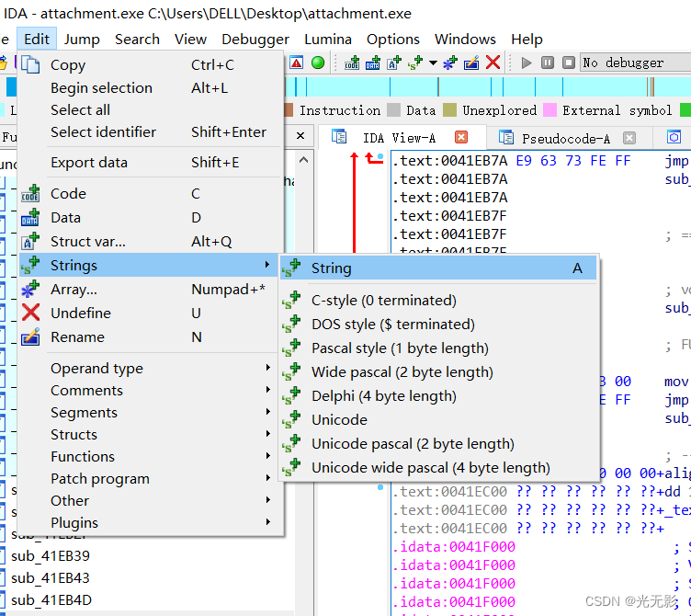Open the Lumina menu
The image size is (691, 616).
click(x=328, y=39)
